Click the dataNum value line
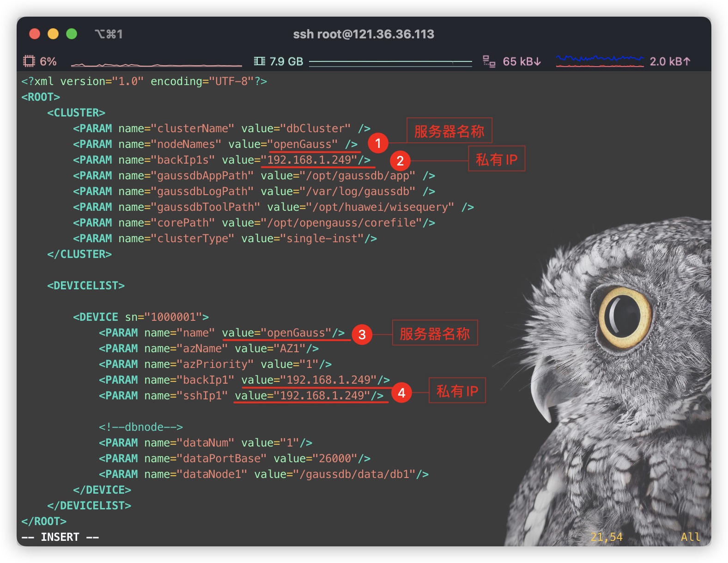Viewport: 728px width, 563px height. click(x=206, y=443)
